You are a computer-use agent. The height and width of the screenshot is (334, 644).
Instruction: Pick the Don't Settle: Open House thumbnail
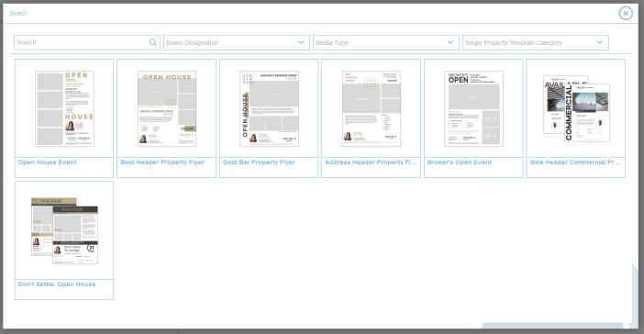click(64, 231)
